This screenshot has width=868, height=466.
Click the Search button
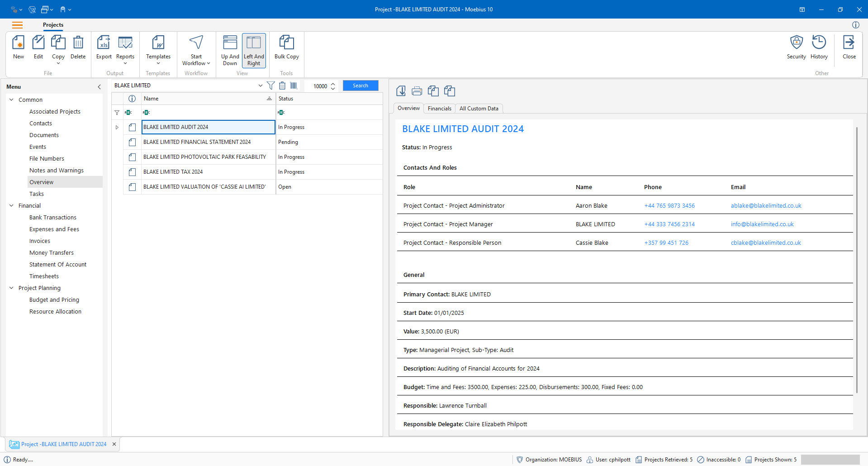coord(360,86)
